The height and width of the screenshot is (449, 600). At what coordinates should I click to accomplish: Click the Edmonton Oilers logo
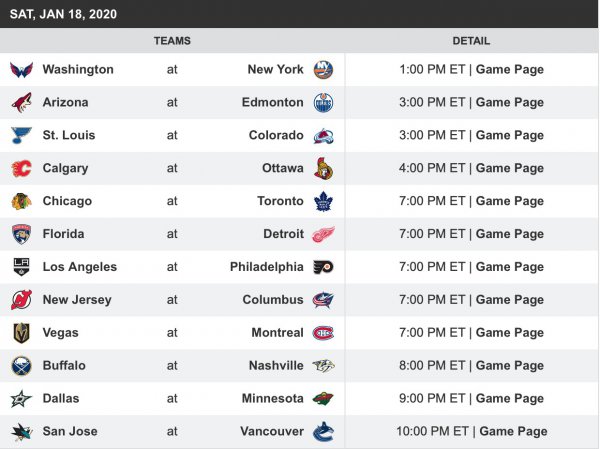click(323, 103)
